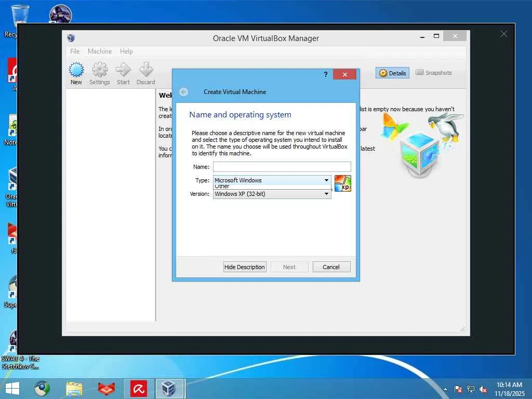
Task: Click the question mark help button in wizard
Action: point(326,74)
